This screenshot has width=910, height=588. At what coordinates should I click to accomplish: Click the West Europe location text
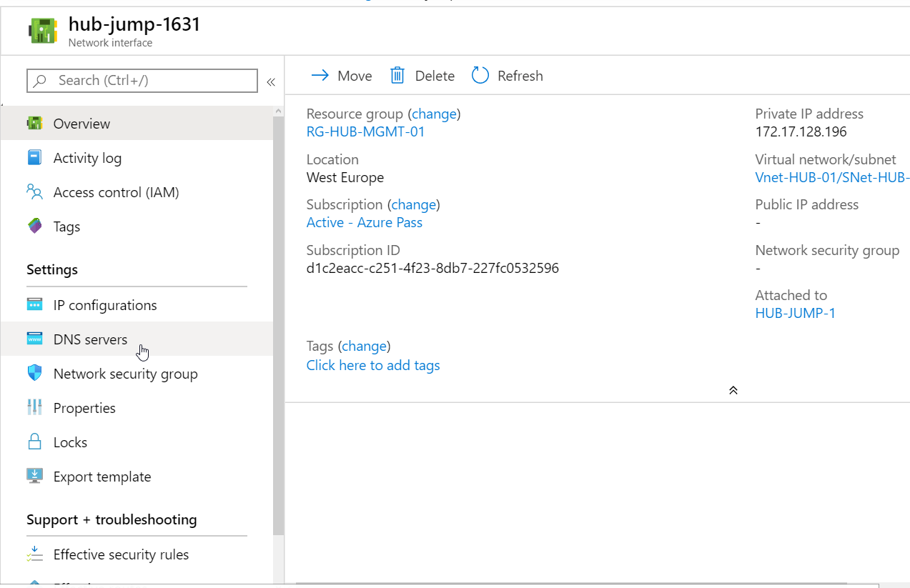coord(345,177)
